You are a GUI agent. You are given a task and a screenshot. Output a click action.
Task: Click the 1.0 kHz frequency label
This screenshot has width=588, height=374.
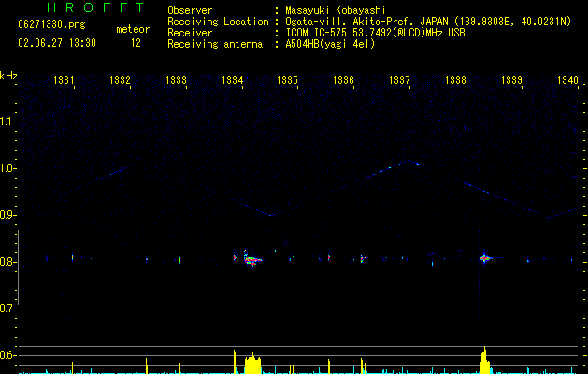click(x=7, y=168)
